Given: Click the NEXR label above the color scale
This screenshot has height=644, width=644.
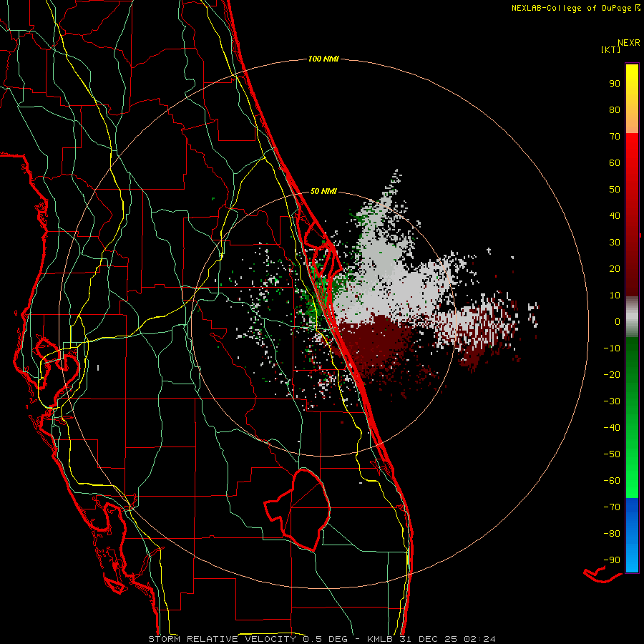Looking at the screenshot, I should click(x=628, y=43).
